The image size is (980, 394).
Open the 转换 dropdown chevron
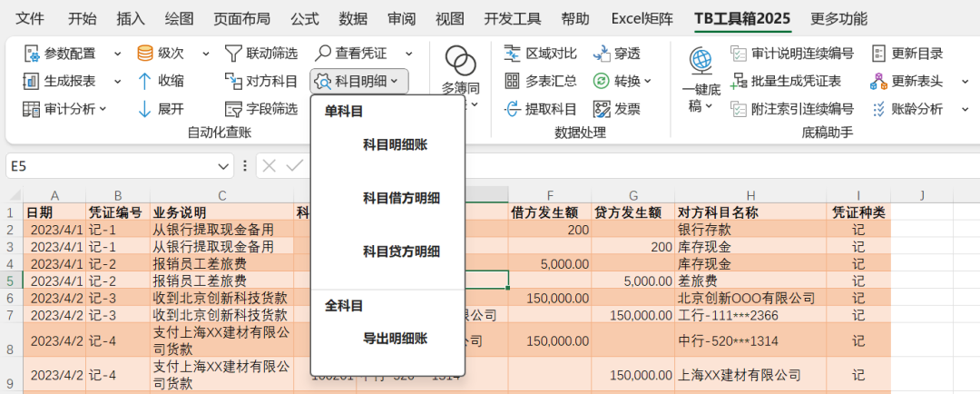(648, 81)
